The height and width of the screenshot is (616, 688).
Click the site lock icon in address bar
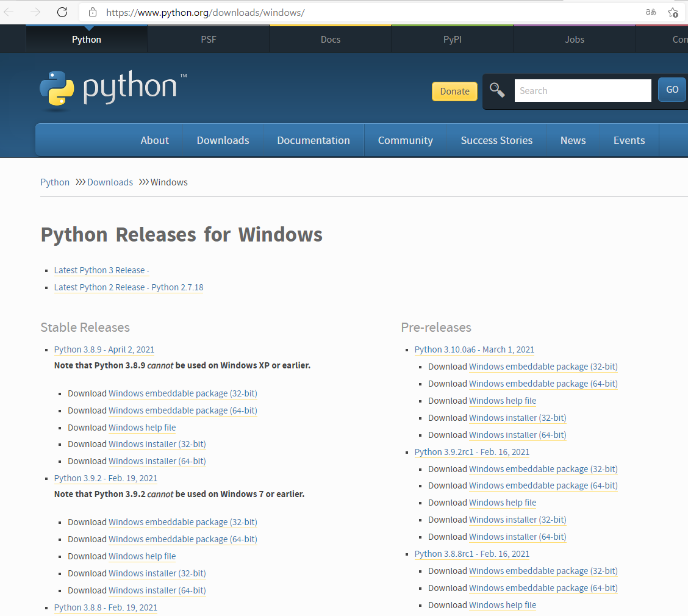click(x=93, y=12)
